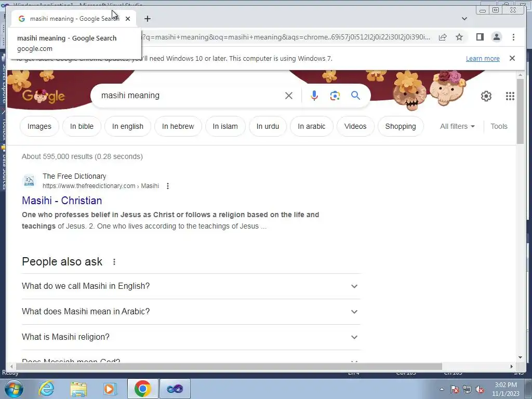This screenshot has width=532, height=399.
Task: Click the horizontal scrollbar thumb
Action: pyautogui.click(x=229, y=366)
